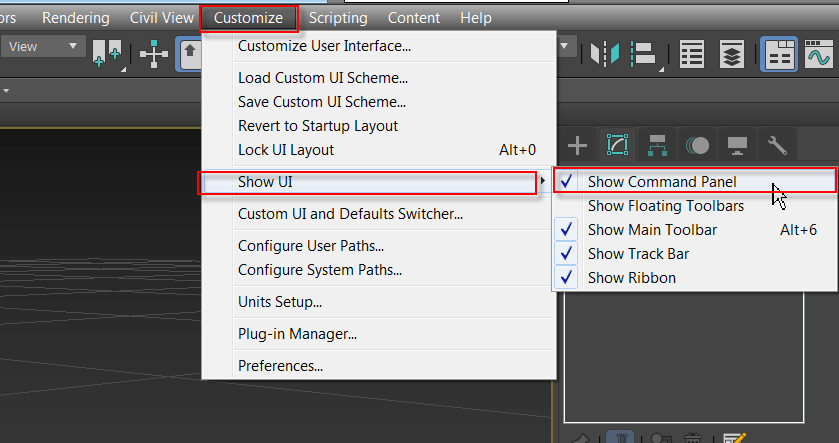
Task: Uncheck Show Command Panel
Action: (695, 182)
